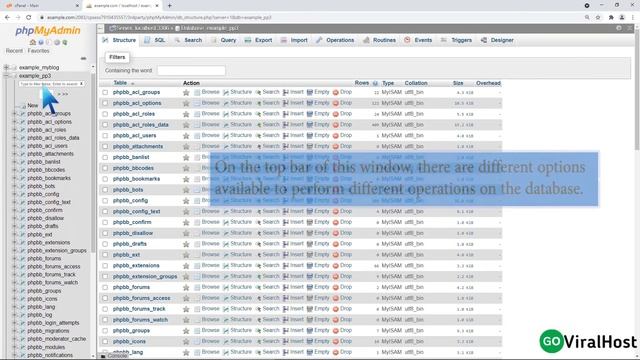The width and height of the screenshot is (640, 360).
Task: Click the Favorites link in the sidebar
Action: [x=38, y=51]
